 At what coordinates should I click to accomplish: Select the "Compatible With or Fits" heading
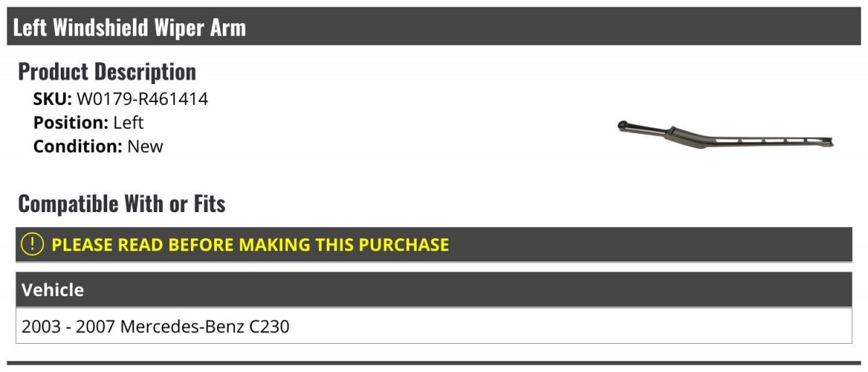point(122,204)
